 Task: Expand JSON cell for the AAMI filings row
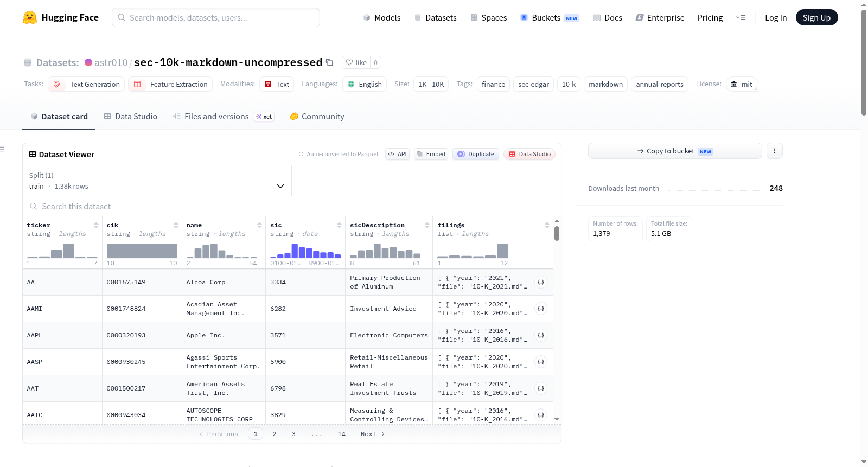(x=541, y=309)
